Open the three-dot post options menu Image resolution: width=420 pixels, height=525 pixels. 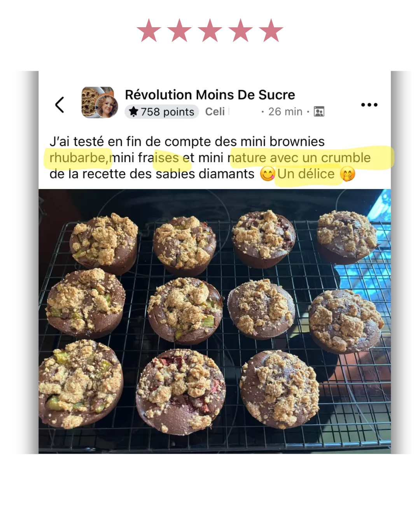click(369, 105)
